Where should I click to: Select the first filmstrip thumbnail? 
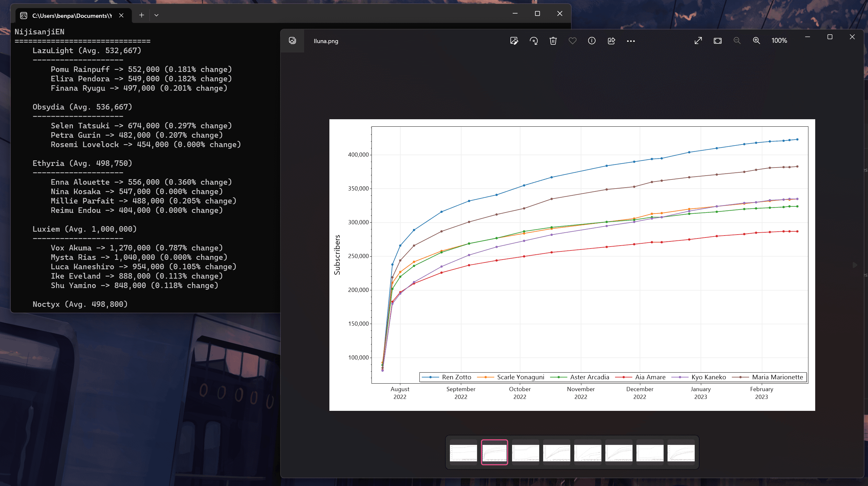[463, 452]
